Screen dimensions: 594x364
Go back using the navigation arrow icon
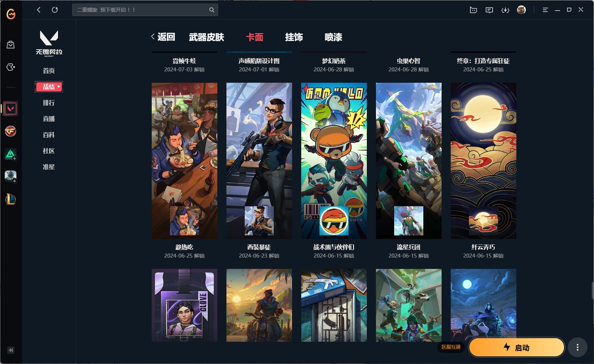(38, 10)
